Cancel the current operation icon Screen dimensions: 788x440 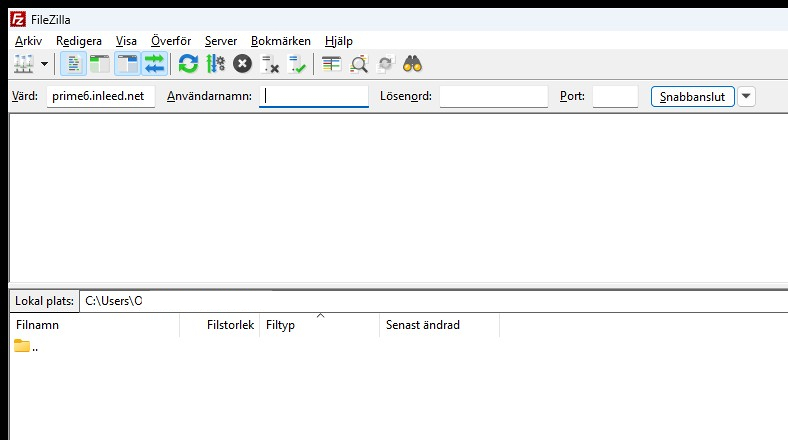point(242,64)
